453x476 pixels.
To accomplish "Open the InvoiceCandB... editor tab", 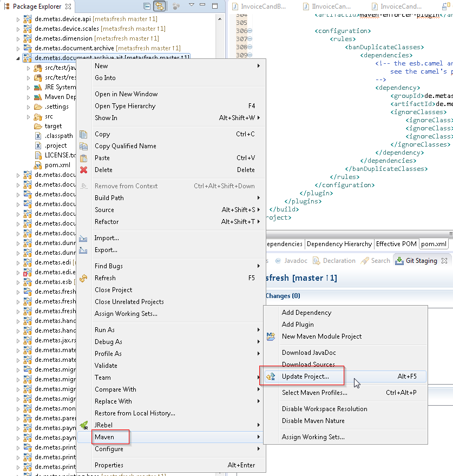I will pos(259,6).
